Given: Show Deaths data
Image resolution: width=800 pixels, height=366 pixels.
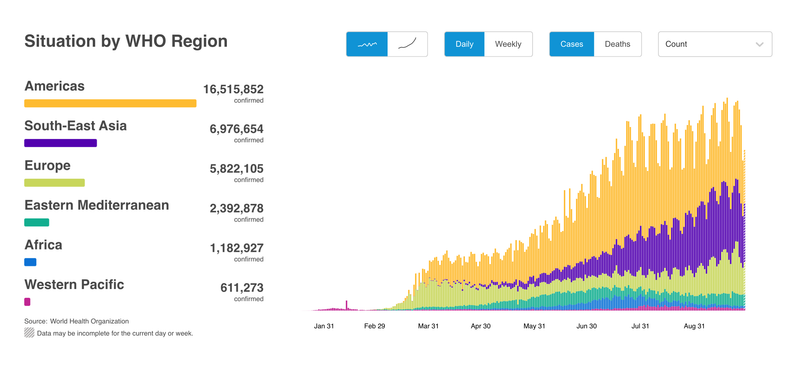Looking at the screenshot, I should [x=617, y=44].
